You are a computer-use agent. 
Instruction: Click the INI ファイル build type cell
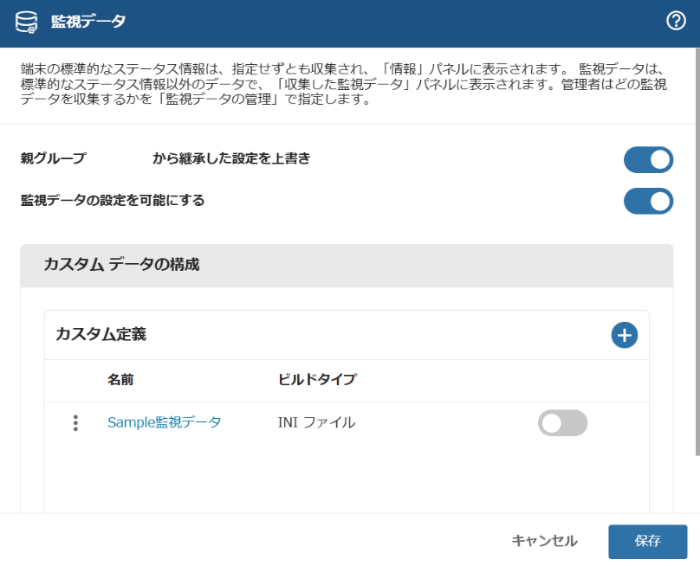point(317,422)
